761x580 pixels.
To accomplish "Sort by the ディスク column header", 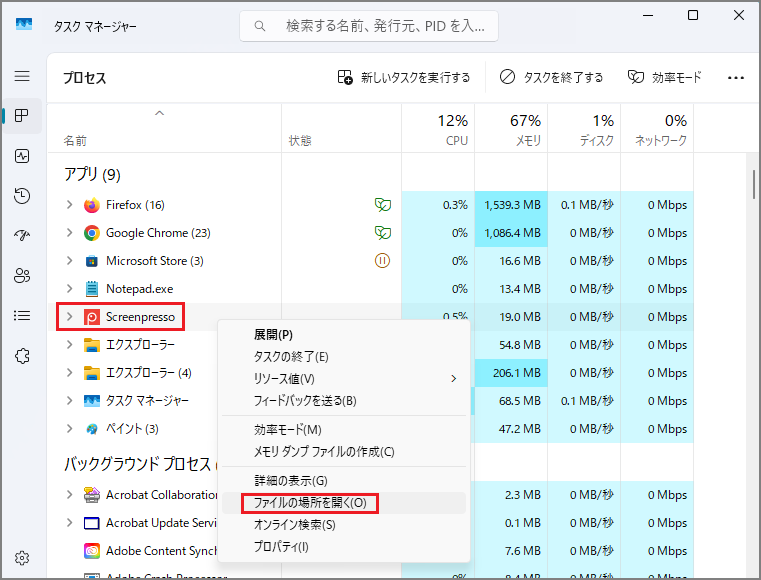I will coord(584,129).
